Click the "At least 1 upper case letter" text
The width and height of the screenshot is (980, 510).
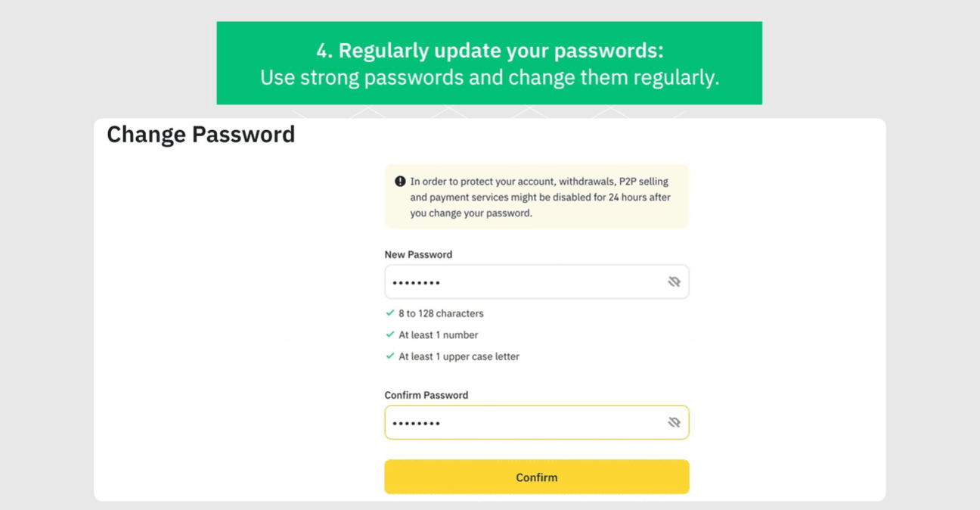pyautogui.click(x=459, y=356)
